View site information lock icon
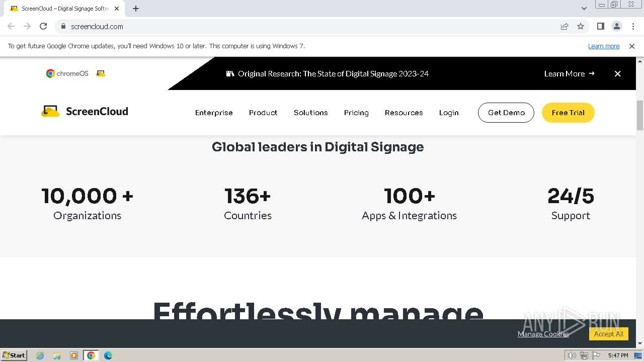 pos(63,26)
